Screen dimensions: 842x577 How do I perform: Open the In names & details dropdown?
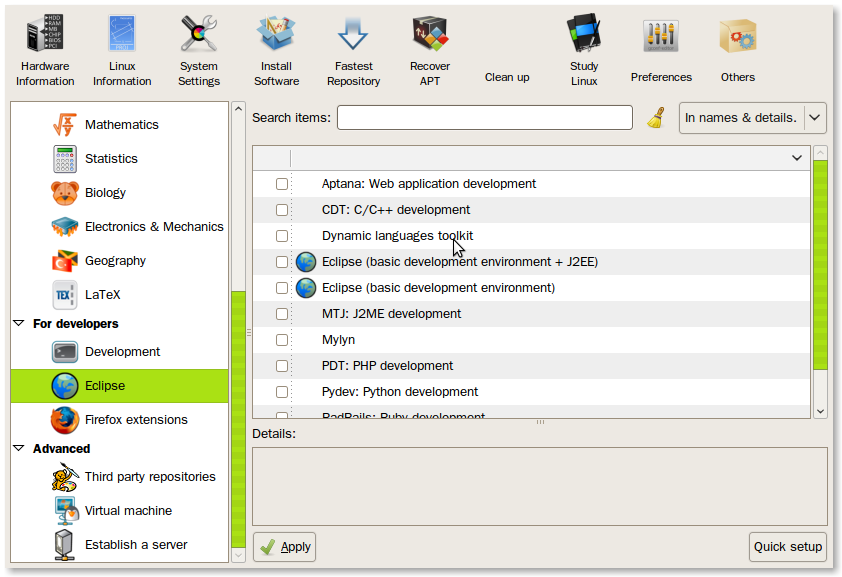752,118
